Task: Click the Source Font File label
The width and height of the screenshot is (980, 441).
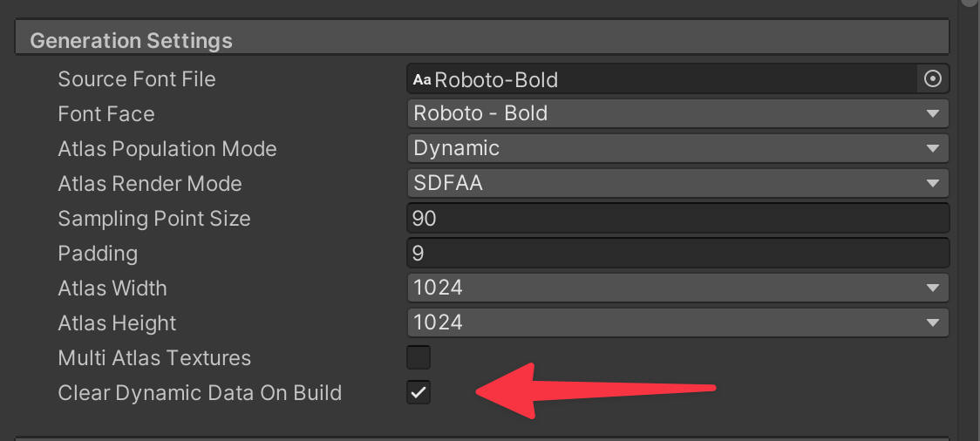Action: [x=136, y=79]
